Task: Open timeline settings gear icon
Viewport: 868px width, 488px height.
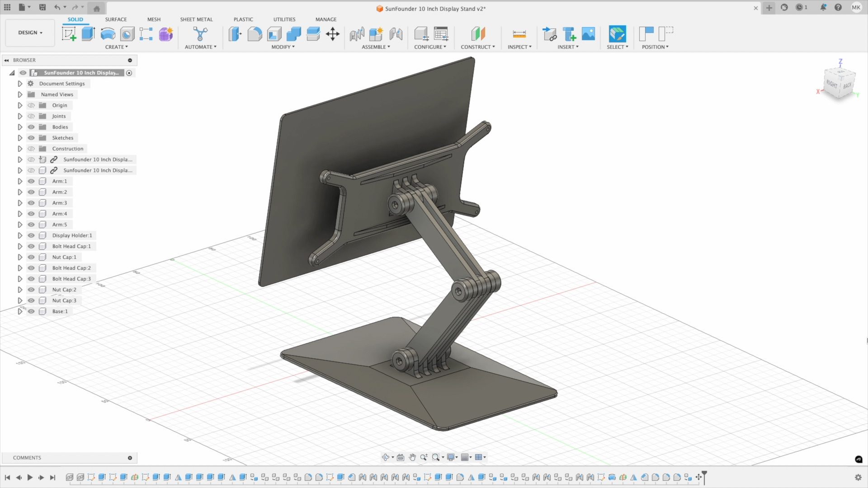Action: 858,477
